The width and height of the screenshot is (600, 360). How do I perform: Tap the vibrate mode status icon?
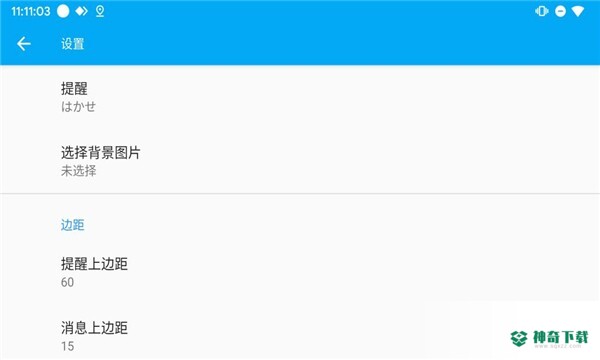[x=541, y=11]
